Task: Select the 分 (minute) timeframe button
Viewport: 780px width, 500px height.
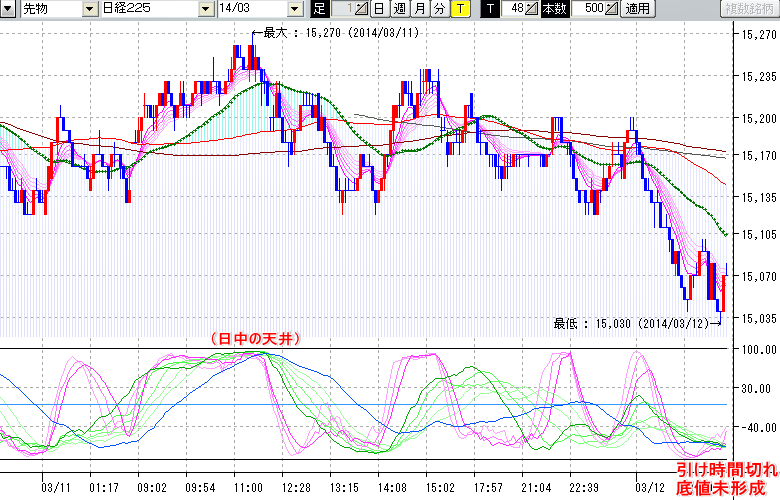Action: coord(439,9)
